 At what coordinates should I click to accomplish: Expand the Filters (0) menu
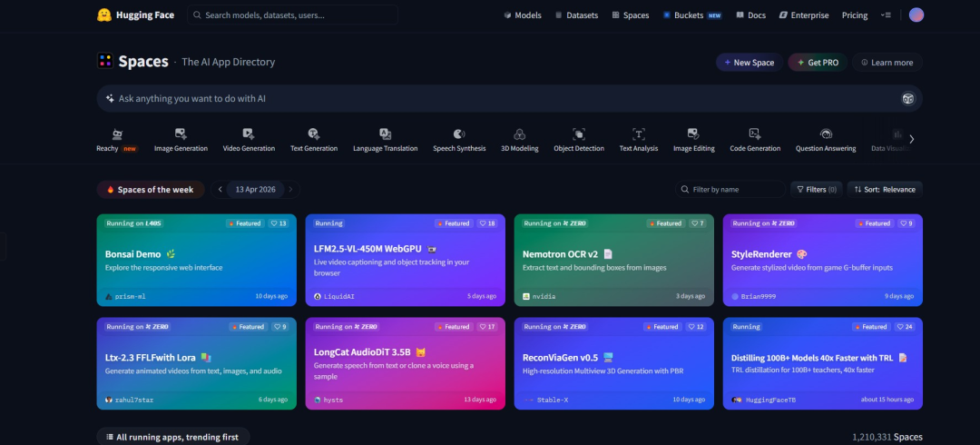coord(817,189)
